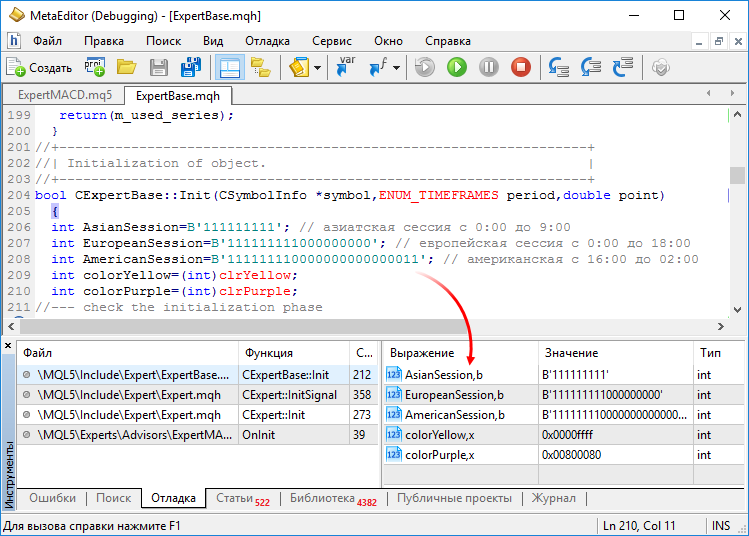
Task: Switch to the Поиск toolbox tab
Action: [x=113, y=498]
